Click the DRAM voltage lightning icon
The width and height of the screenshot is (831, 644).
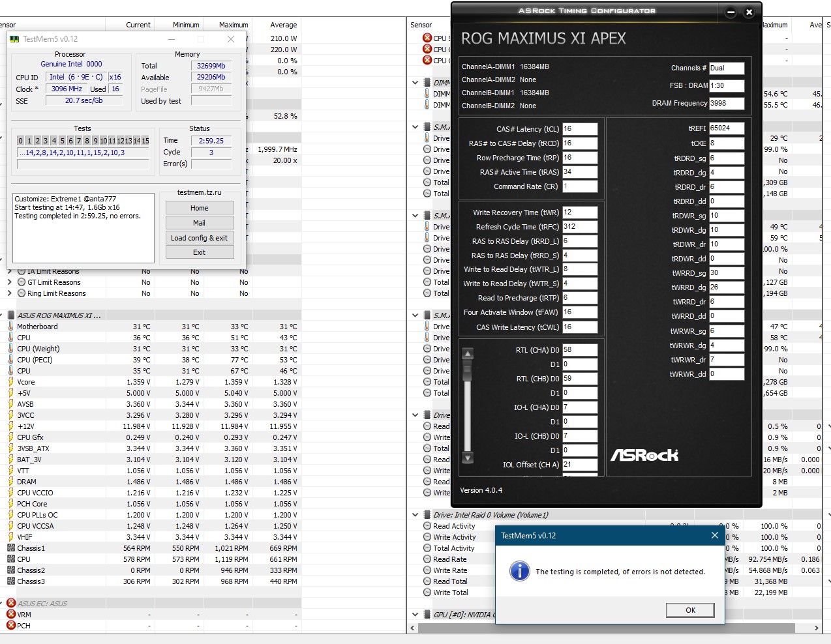[x=11, y=482]
